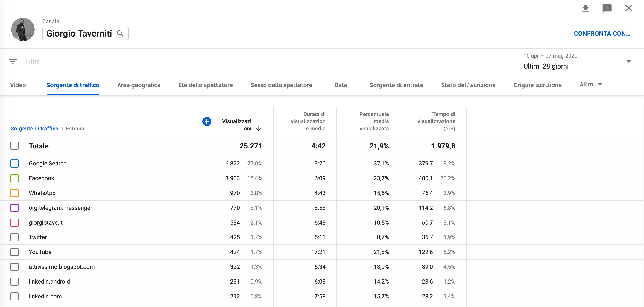Toggle the Facebook row checkbox

[14, 178]
